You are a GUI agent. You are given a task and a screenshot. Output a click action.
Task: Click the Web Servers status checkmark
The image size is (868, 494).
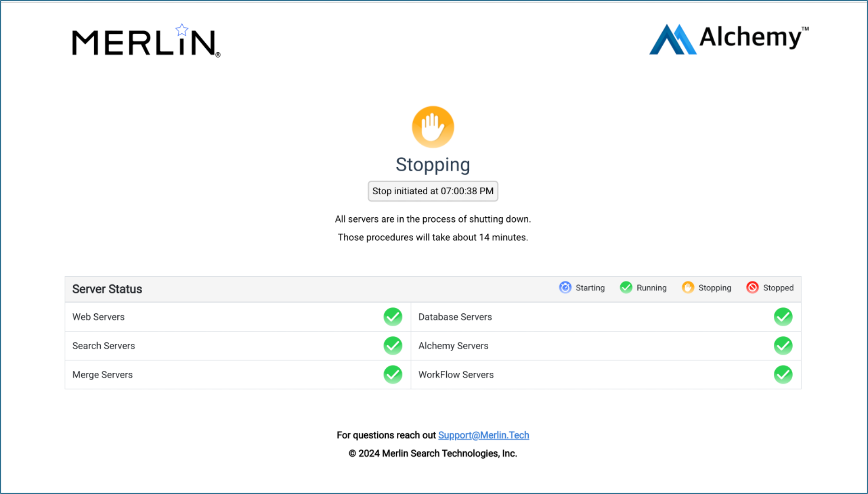pyautogui.click(x=392, y=317)
